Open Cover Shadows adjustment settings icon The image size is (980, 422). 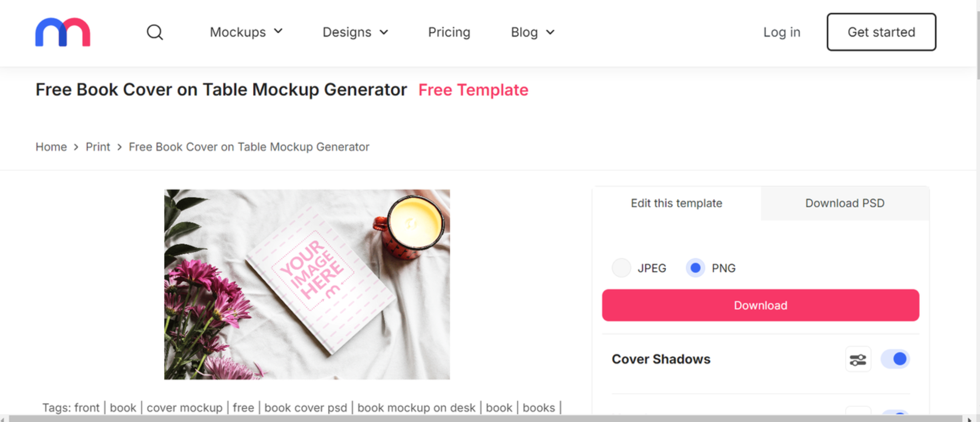(x=858, y=360)
